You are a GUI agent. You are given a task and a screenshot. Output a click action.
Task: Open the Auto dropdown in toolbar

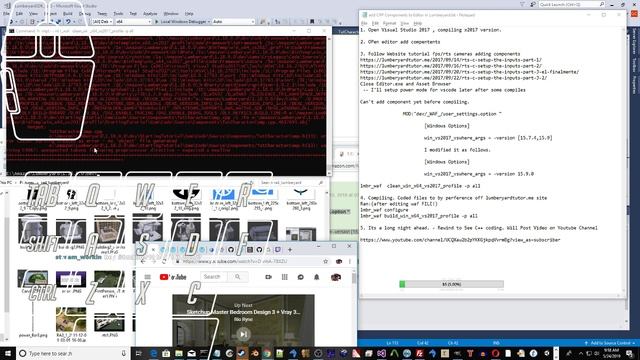pyautogui.click(x=233, y=22)
